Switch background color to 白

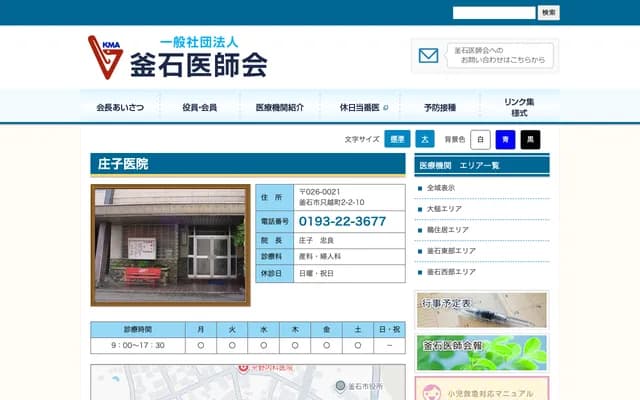pyautogui.click(x=481, y=140)
